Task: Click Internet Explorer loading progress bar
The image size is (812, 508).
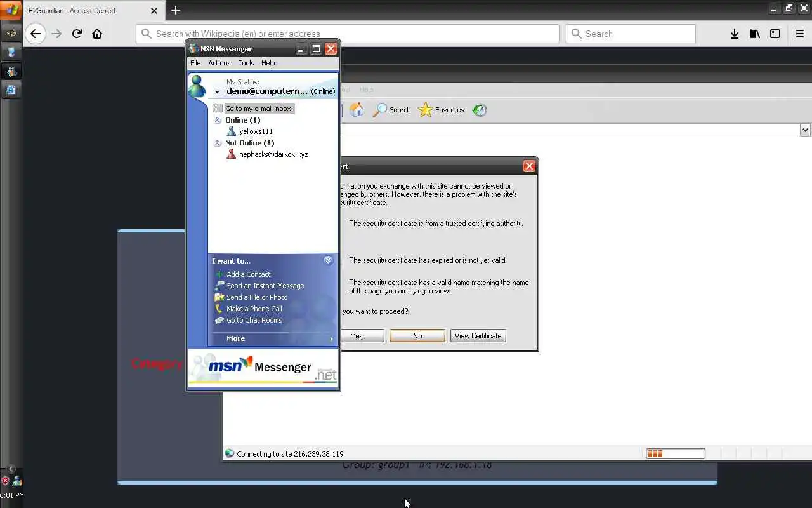Action: click(x=675, y=453)
